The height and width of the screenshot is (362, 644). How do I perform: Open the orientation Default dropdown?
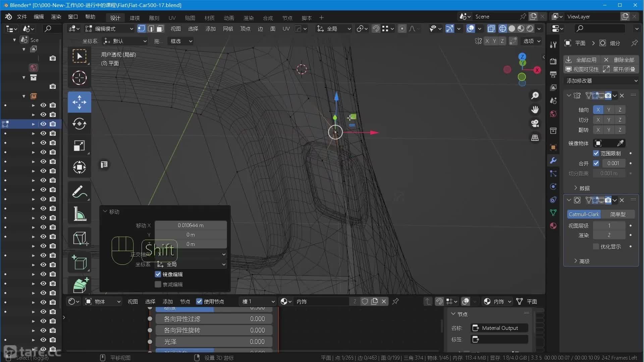coord(125,41)
